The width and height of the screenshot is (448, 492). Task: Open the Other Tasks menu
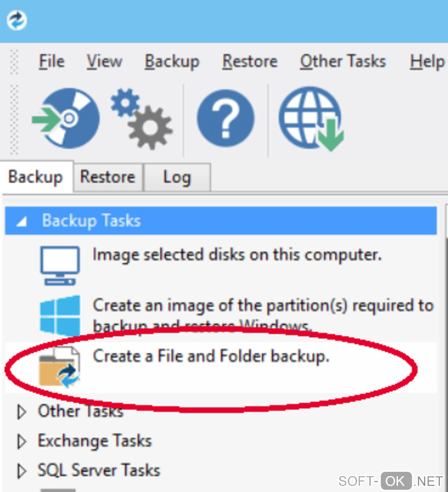coord(343,61)
